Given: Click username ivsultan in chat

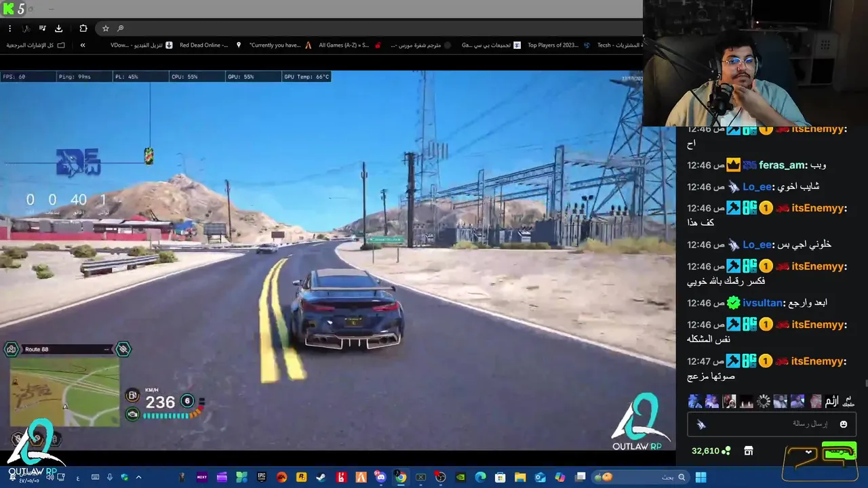Looking at the screenshot, I should pos(762,303).
